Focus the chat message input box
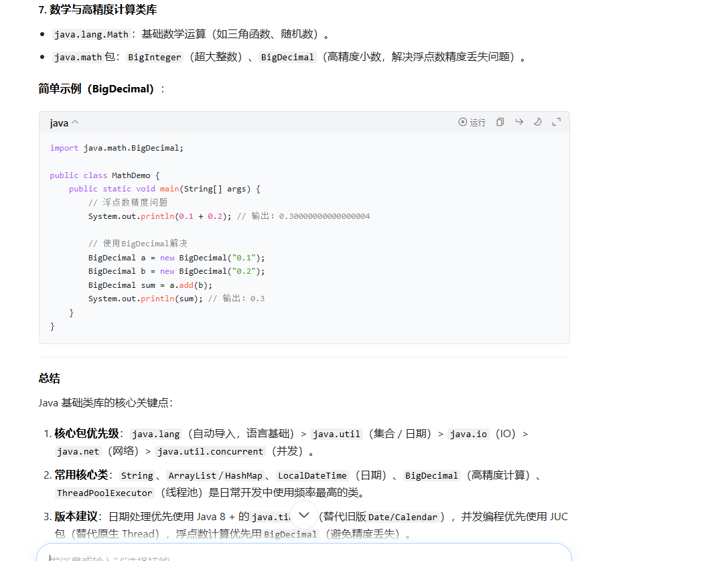 pos(303,553)
